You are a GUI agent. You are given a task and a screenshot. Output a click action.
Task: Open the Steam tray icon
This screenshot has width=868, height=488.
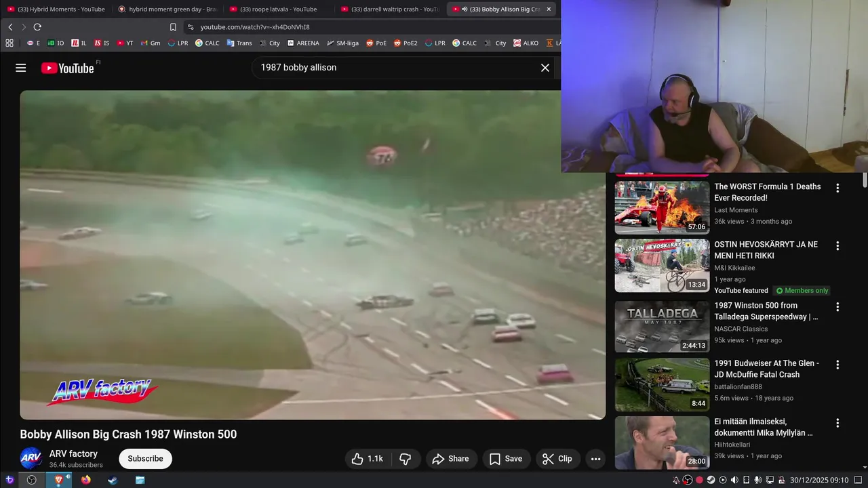(711, 480)
